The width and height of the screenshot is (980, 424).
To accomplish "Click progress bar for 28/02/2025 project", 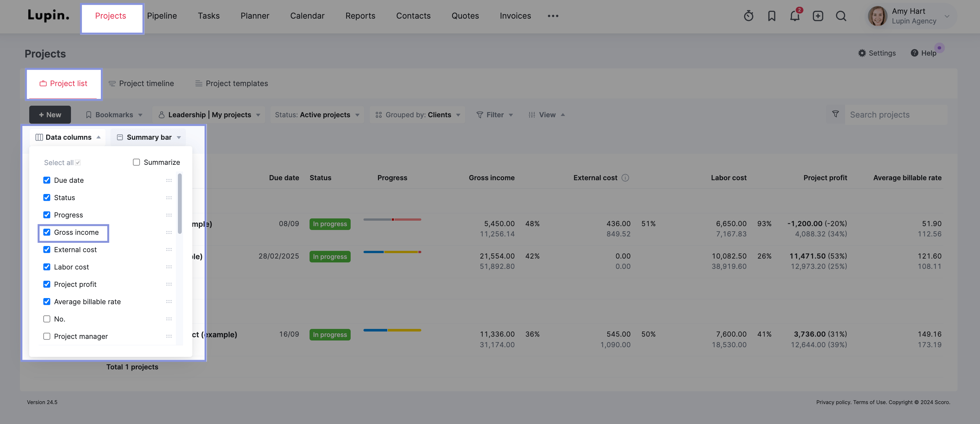I will [x=392, y=252].
